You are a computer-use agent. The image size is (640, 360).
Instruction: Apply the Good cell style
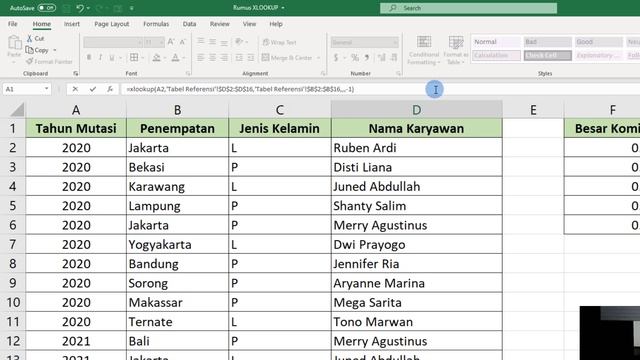pos(599,42)
